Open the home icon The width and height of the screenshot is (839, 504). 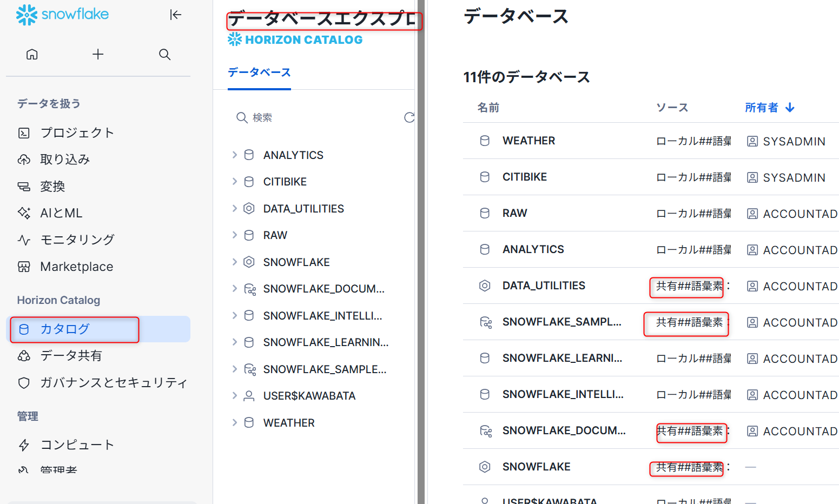point(32,54)
